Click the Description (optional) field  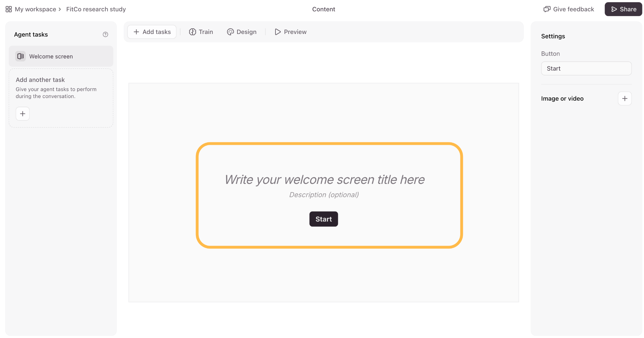[324, 195]
